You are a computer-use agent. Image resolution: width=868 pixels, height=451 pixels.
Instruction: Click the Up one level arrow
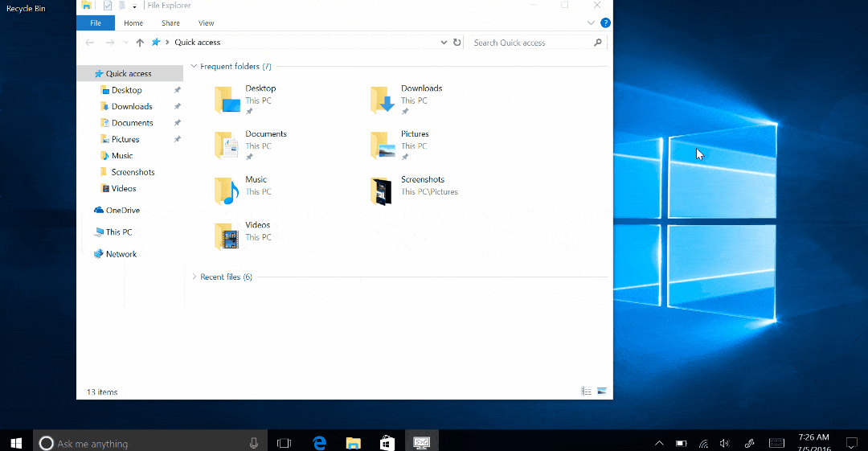pyautogui.click(x=140, y=43)
